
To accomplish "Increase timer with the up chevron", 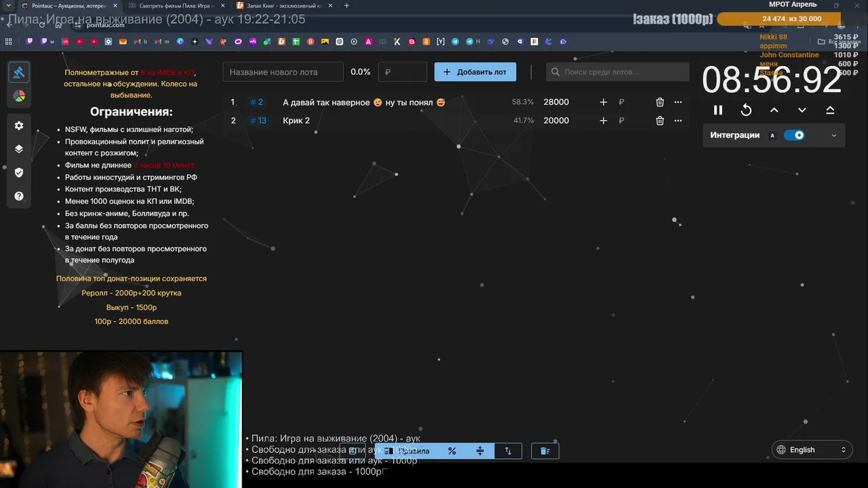I will (x=774, y=110).
